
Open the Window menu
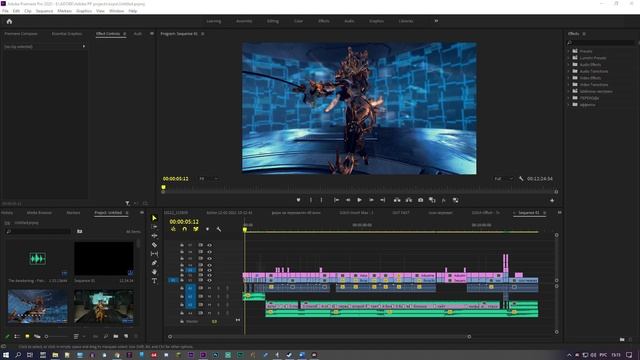116,11
